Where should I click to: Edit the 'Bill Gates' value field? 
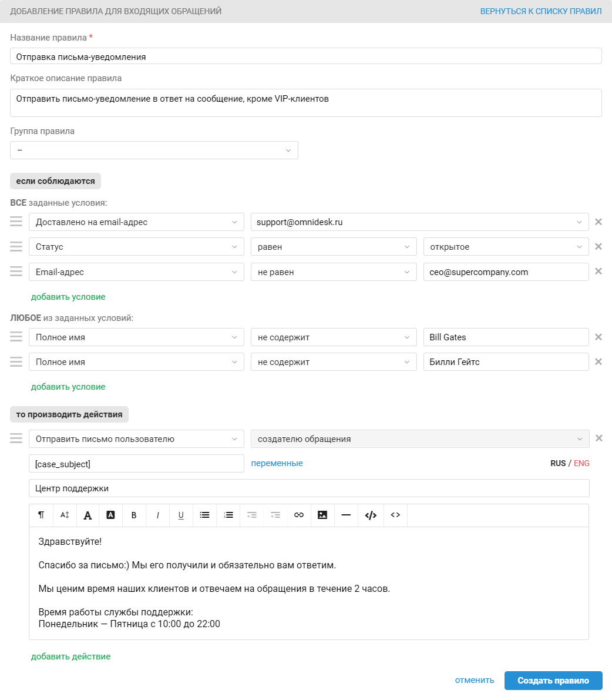(x=506, y=337)
